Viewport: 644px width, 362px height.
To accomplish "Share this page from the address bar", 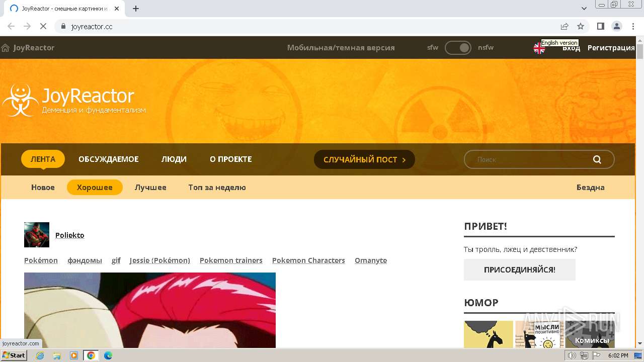I will [565, 26].
